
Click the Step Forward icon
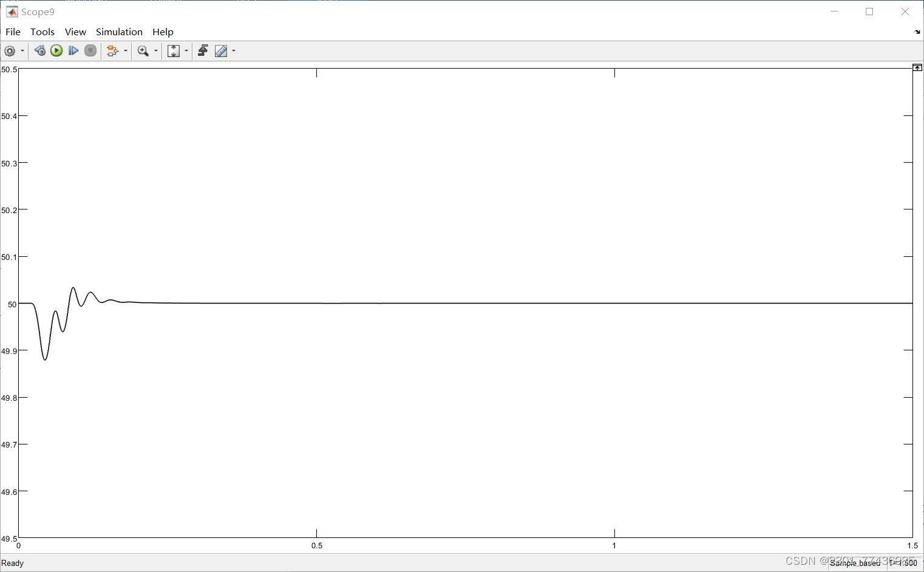coord(73,51)
